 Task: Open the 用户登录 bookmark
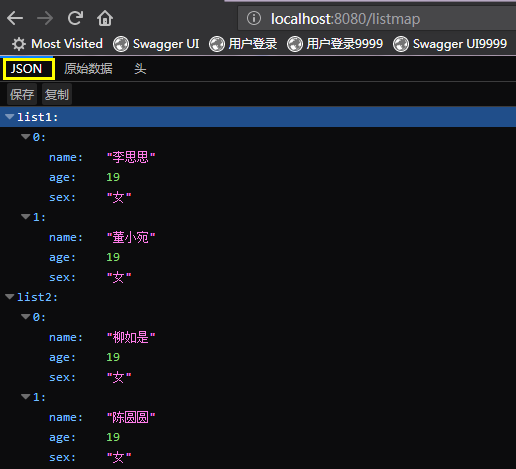click(x=253, y=44)
